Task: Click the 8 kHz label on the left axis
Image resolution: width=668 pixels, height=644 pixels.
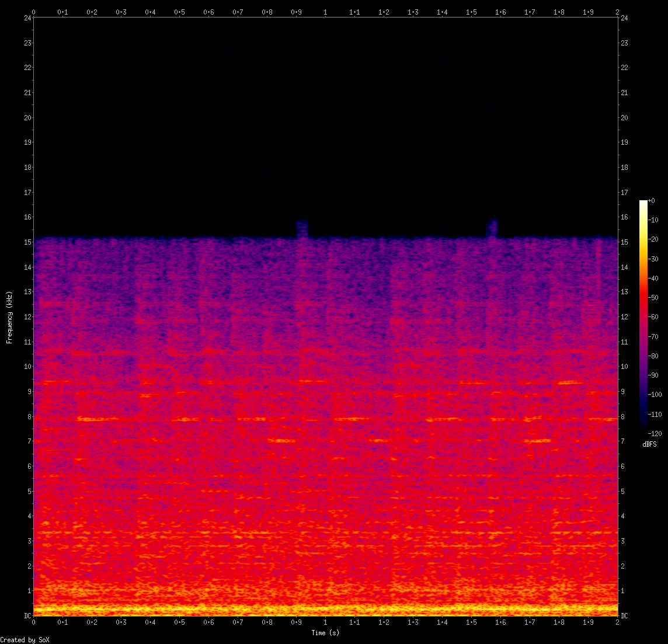Action: 29,417
